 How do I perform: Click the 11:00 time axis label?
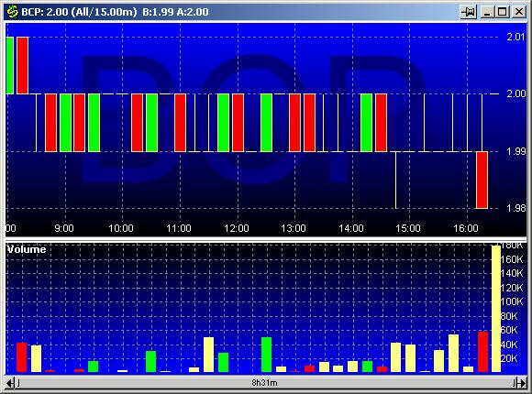pyautogui.click(x=179, y=228)
